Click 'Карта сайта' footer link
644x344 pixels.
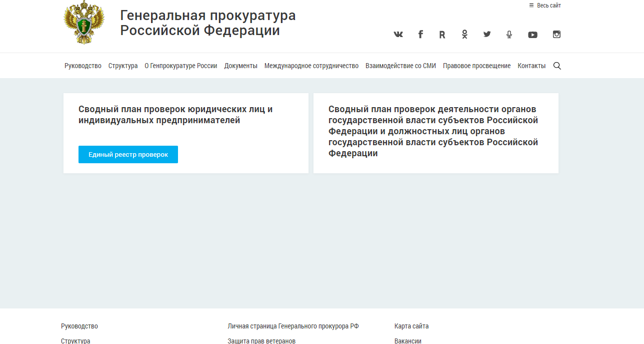coord(411,326)
